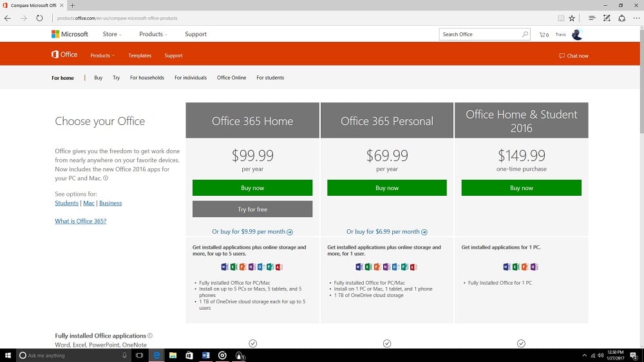The width and height of the screenshot is (644, 362).
Task: Click the Travis account avatar
Action: click(x=576, y=35)
